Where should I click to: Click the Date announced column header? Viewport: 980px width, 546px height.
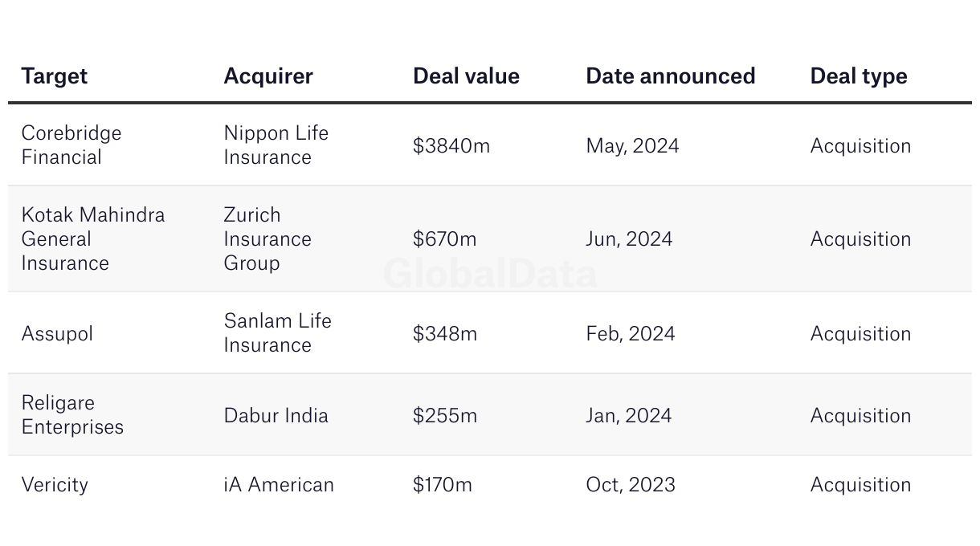(670, 76)
